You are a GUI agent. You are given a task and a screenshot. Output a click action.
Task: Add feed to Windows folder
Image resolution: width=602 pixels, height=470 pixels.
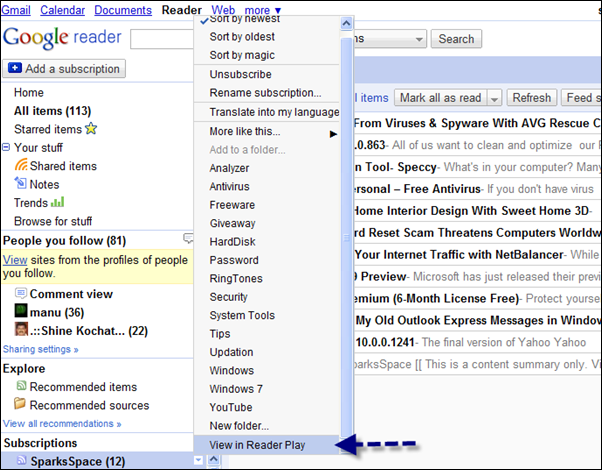232,371
